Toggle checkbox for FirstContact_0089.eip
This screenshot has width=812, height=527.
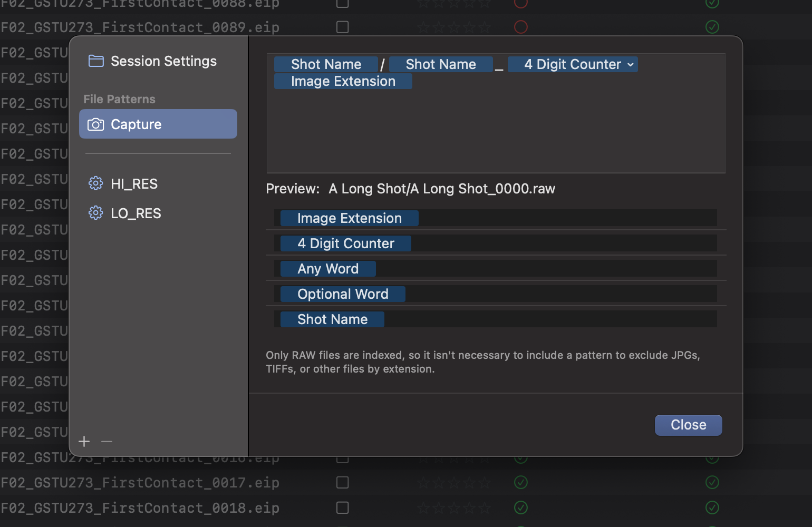pyautogui.click(x=342, y=27)
